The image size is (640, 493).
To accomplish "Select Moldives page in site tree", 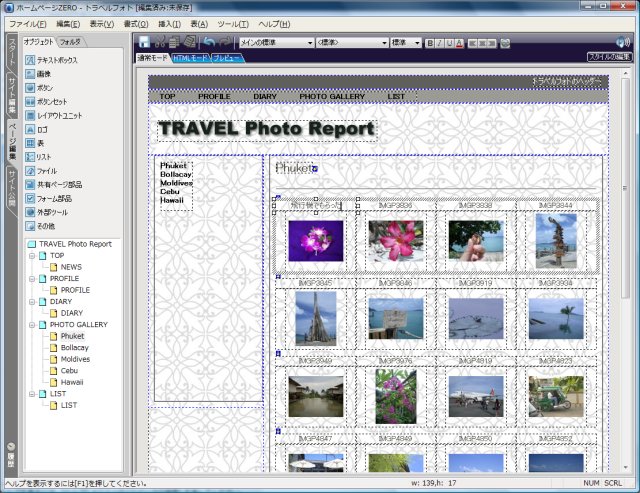I will pos(75,359).
